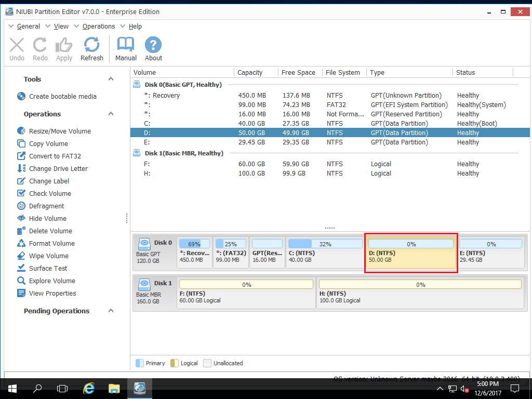Click the Explore Volume magnifier icon
The width and height of the screenshot is (532, 399).
point(21,281)
